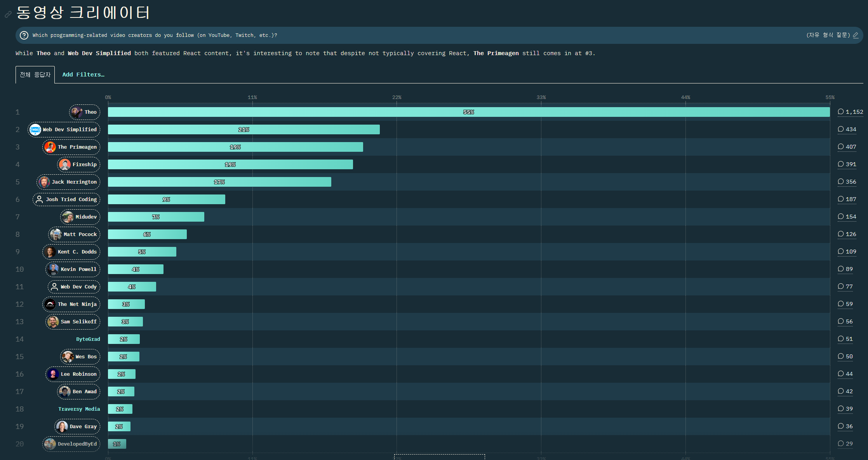Select the 전체 응답자 tab

click(x=35, y=75)
